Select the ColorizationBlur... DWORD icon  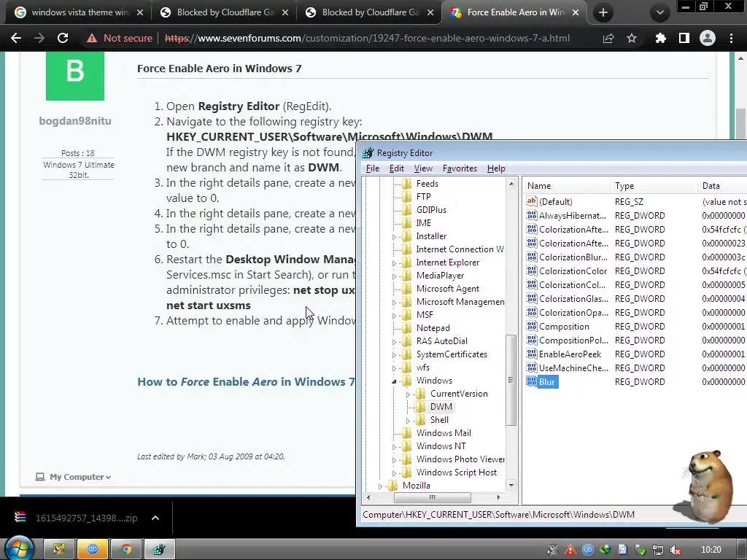coord(532,257)
